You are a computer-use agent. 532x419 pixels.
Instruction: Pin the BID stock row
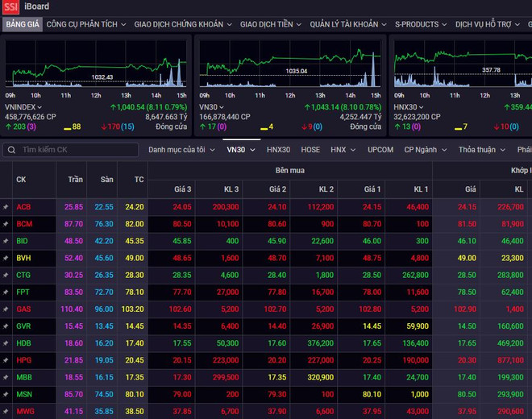[6, 241]
